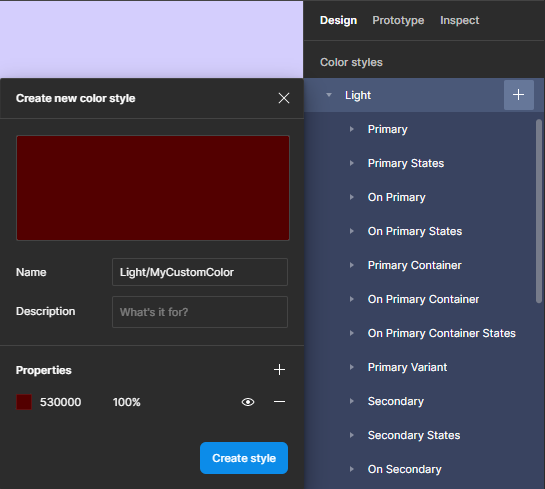The width and height of the screenshot is (545, 489).
Task: Click the large dark red color preview
Action: click(x=153, y=188)
